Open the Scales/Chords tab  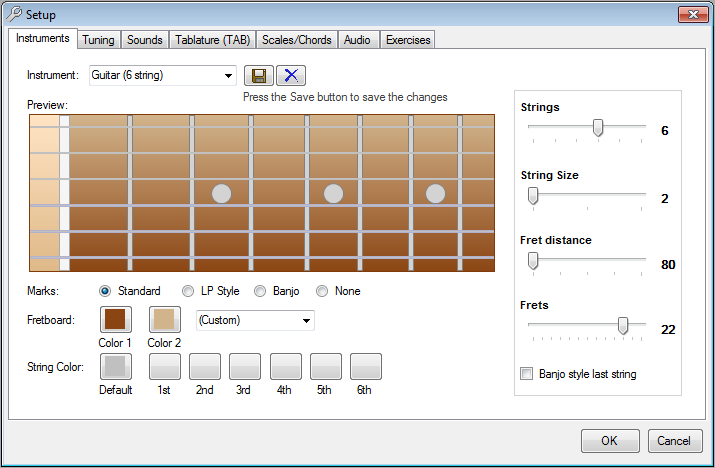[x=297, y=40]
